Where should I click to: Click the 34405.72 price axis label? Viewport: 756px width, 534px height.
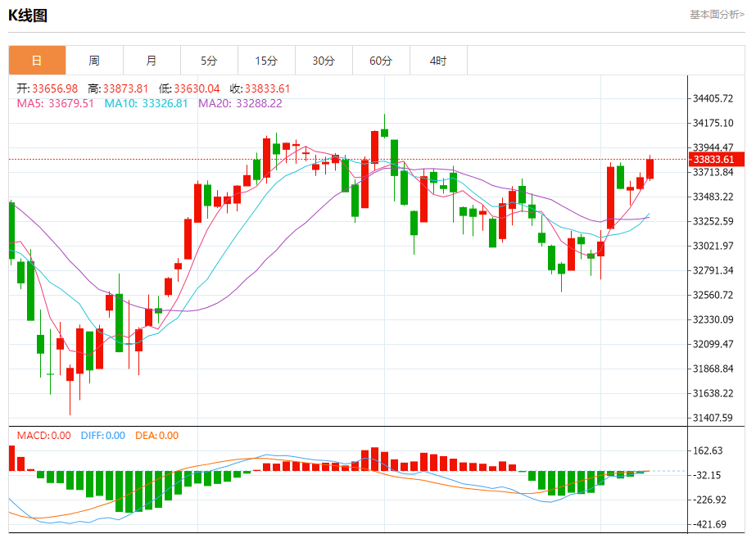click(x=713, y=99)
